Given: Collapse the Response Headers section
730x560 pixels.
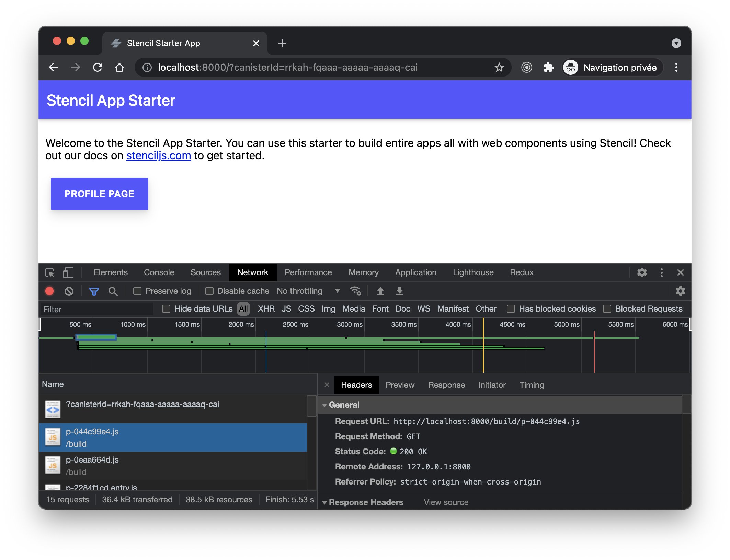Looking at the screenshot, I should point(324,502).
